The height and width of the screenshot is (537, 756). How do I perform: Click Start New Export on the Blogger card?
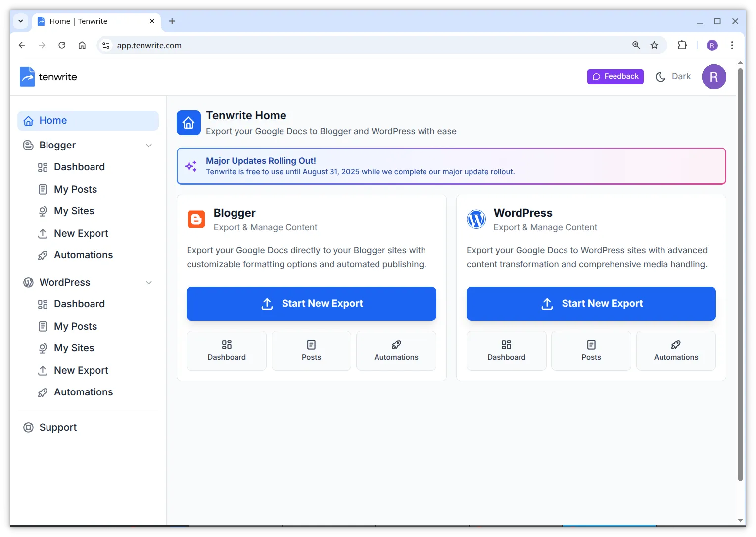(x=311, y=303)
